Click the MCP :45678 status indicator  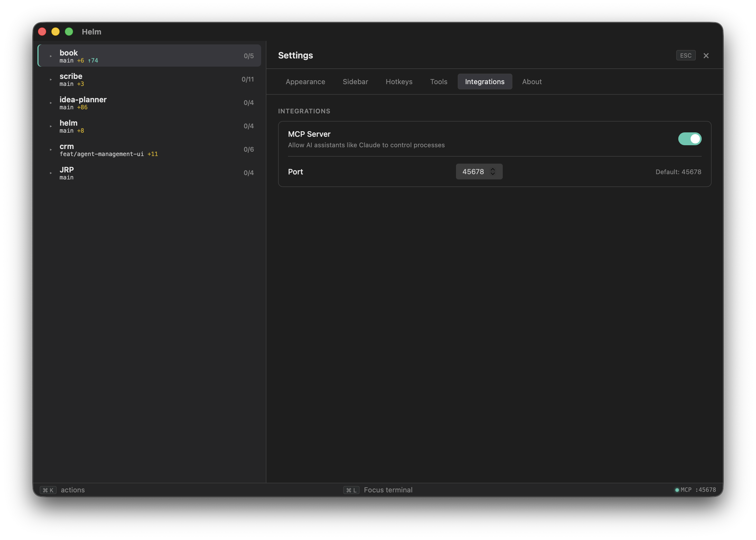pyautogui.click(x=695, y=490)
